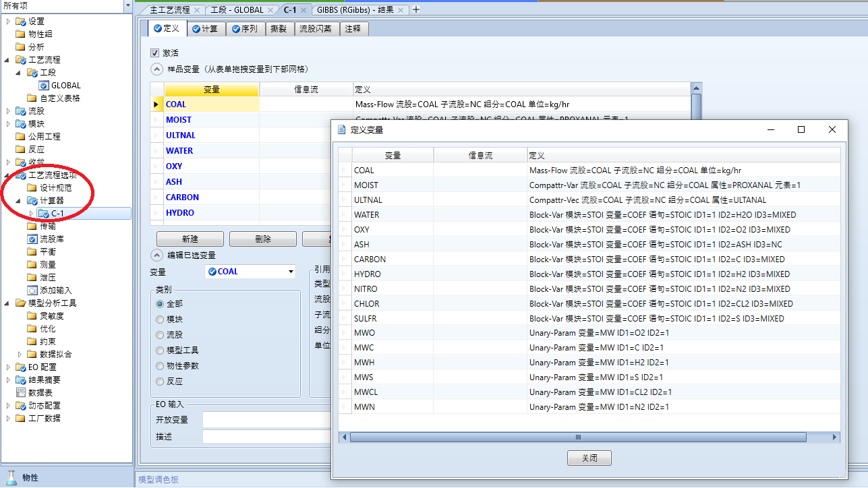Click the 灵敏度 folder icon

click(x=32, y=316)
